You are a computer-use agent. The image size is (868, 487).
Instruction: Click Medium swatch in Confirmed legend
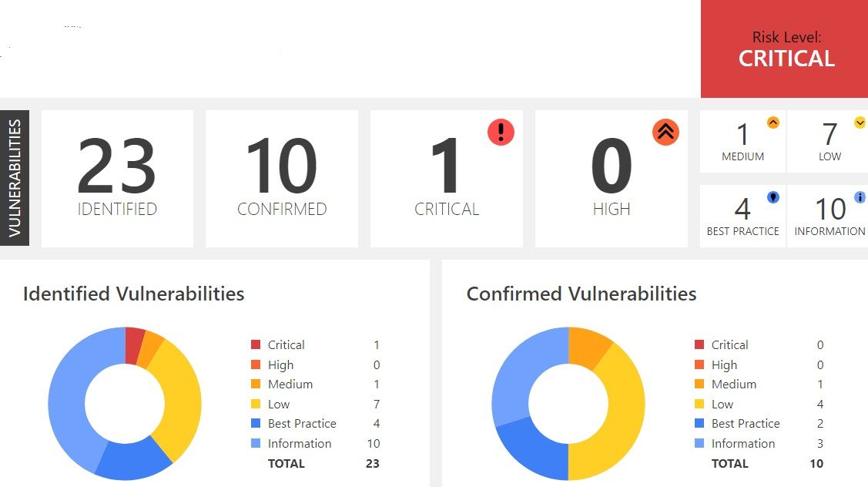tap(699, 384)
